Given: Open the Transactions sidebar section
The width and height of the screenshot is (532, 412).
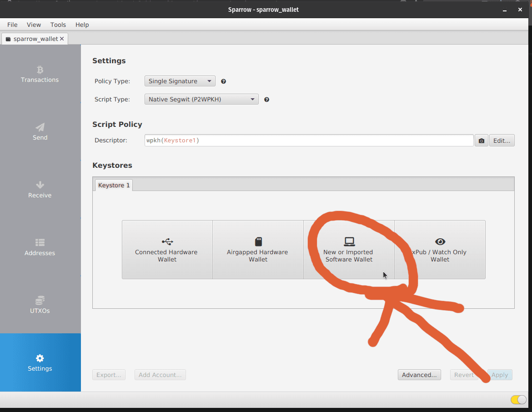Looking at the screenshot, I should (x=40, y=74).
